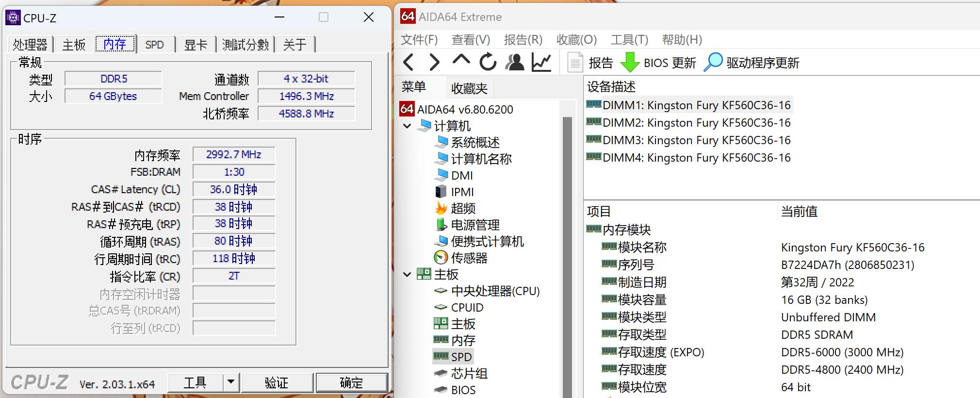Click the 报告 document toolbar button
980x398 pixels.
(590, 63)
